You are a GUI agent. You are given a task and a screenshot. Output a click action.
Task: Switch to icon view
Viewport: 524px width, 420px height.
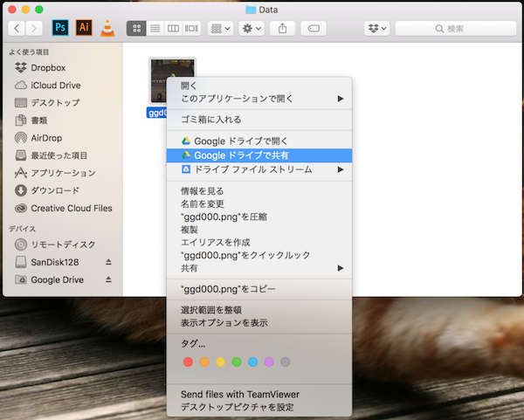pyautogui.click(x=136, y=29)
